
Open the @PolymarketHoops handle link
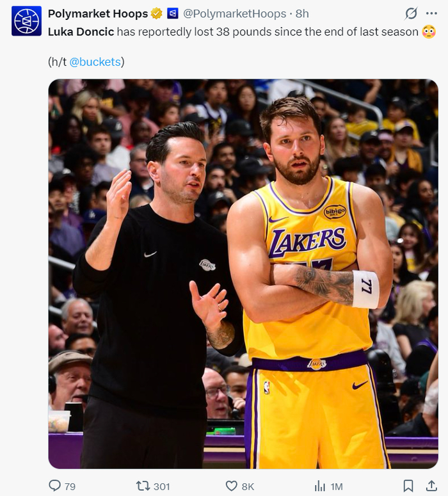tap(233, 13)
